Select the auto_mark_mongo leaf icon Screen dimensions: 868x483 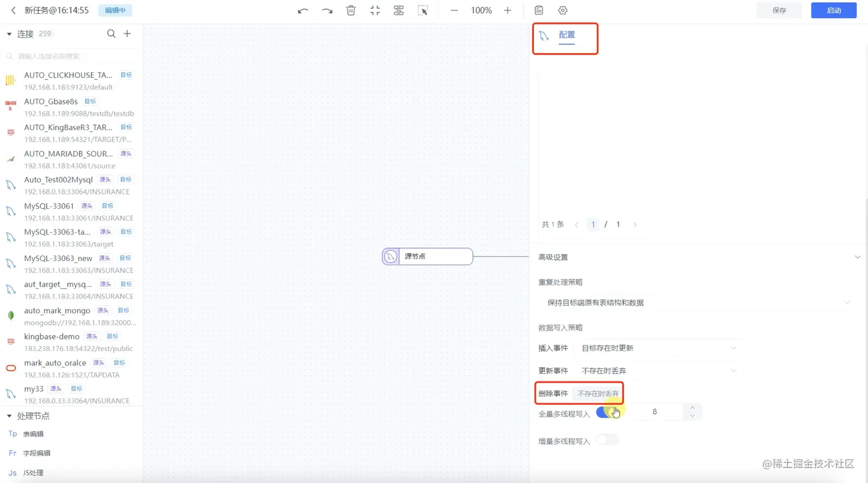click(x=10, y=315)
